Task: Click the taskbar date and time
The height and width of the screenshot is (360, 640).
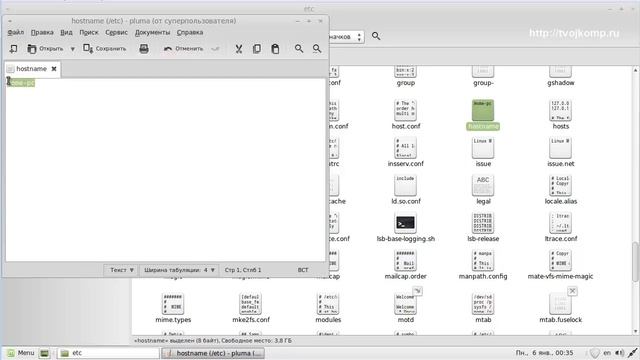Action: click(x=544, y=353)
